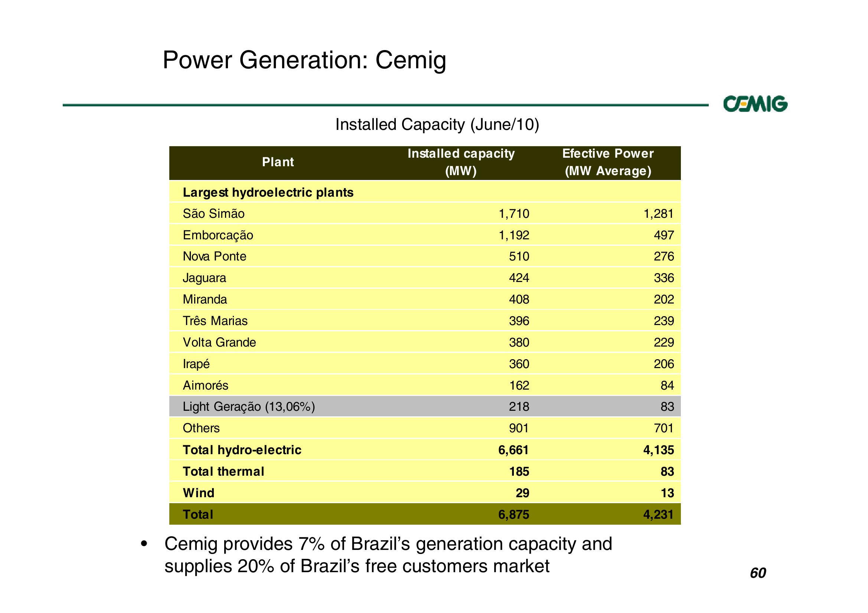Image resolution: width=868 pixels, height=613 pixels.
Task: Select Light Geração effective power 83
Action: 667,407
